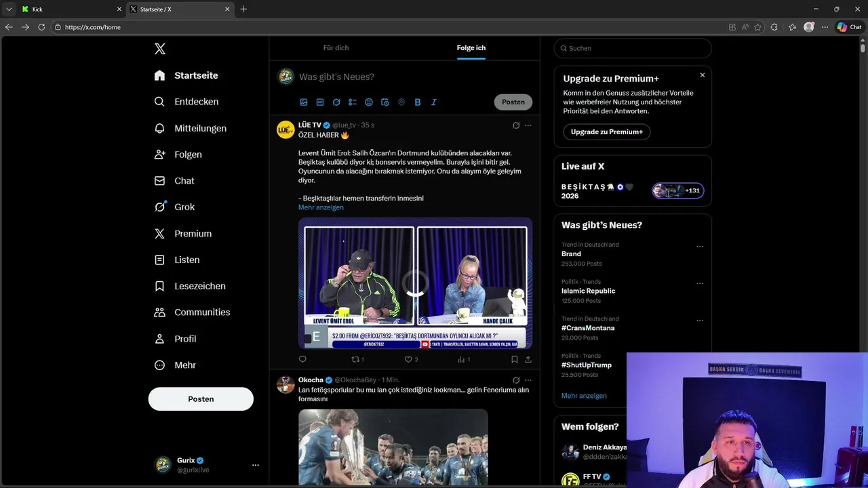Bookmark the LÜE TV post

[x=515, y=359]
